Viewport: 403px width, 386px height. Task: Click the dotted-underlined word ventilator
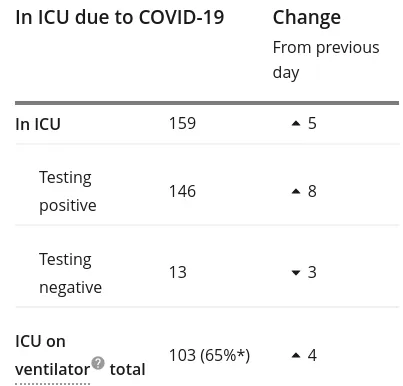tap(52, 369)
